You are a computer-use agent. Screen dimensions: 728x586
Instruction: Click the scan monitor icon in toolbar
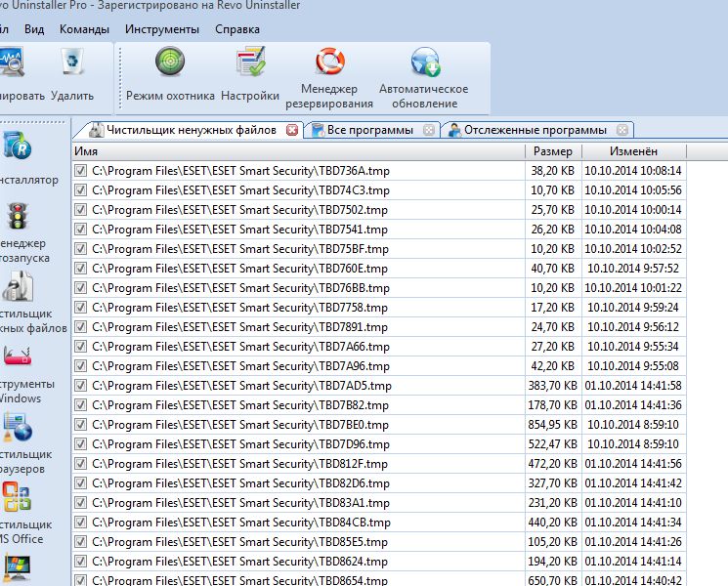(x=11, y=62)
